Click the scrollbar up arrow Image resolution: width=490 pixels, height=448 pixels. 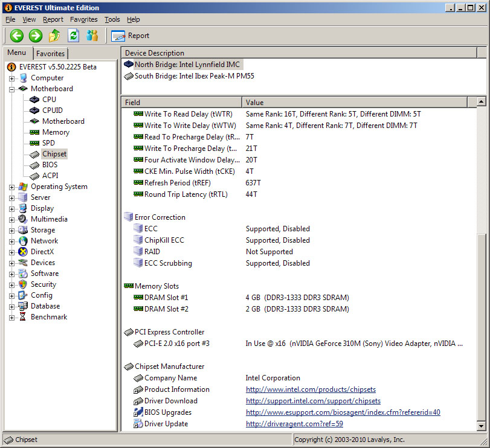[x=482, y=101]
